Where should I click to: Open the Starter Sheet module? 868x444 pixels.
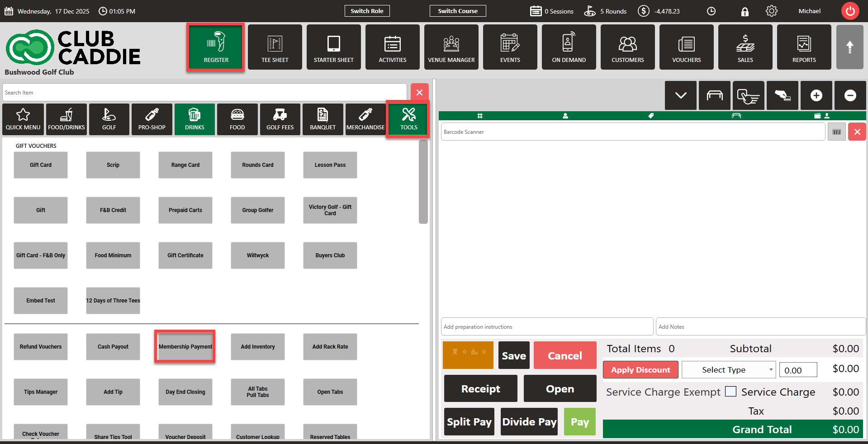pos(333,47)
